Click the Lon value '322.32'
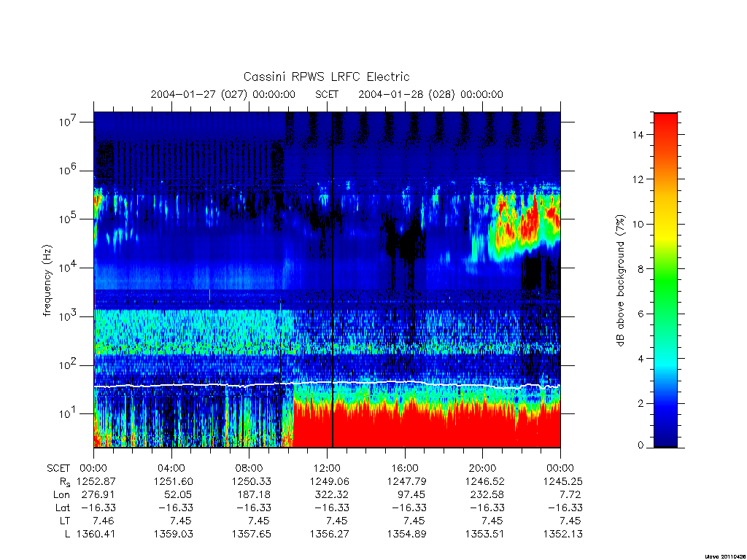The image size is (747, 560). click(x=333, y=494)
